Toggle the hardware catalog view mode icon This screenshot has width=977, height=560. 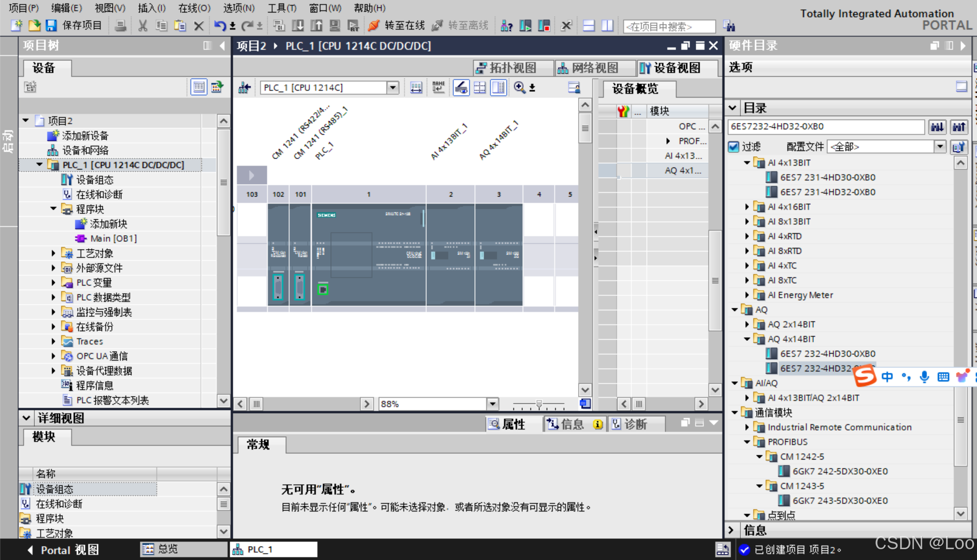coord(962,87)
